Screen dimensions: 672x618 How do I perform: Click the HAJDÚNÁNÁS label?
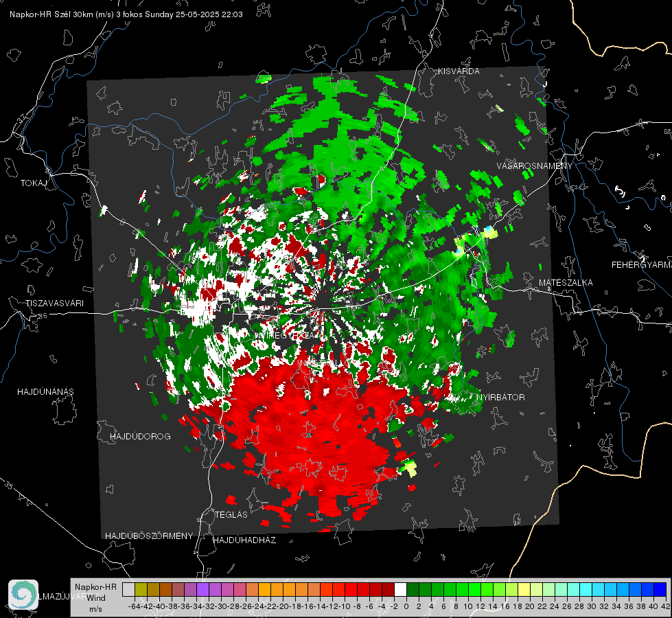click(x=45, y=391)
